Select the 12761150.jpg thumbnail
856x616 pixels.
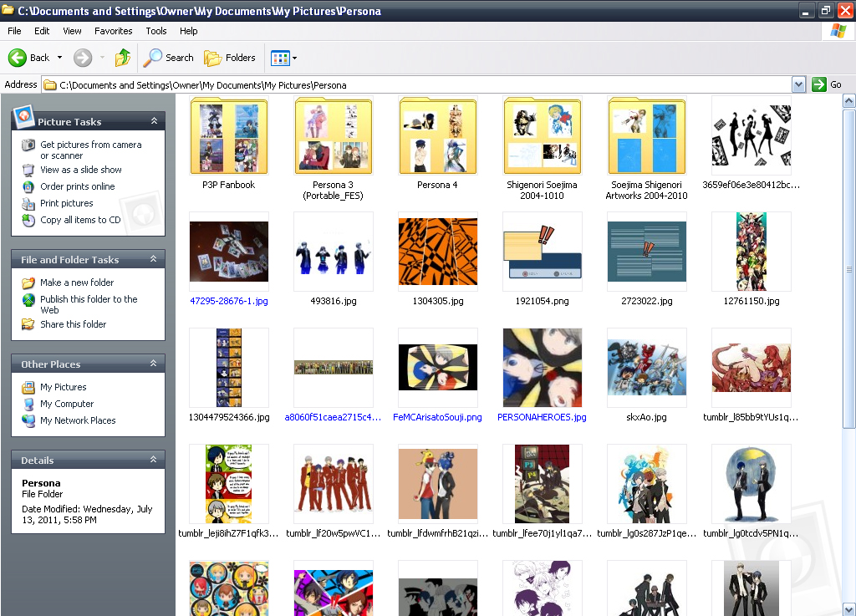[x=752, y=252]
